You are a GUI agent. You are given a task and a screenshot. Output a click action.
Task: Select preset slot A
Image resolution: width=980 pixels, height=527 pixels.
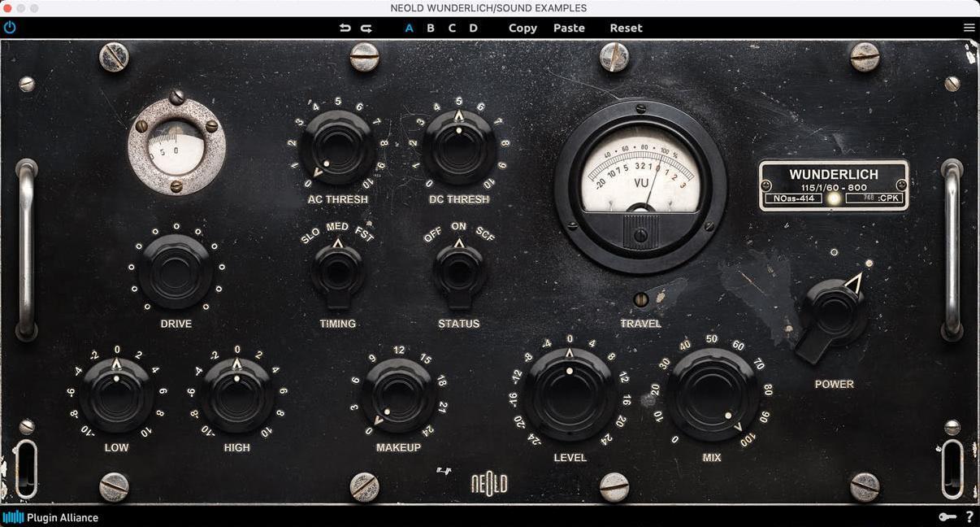410,28
